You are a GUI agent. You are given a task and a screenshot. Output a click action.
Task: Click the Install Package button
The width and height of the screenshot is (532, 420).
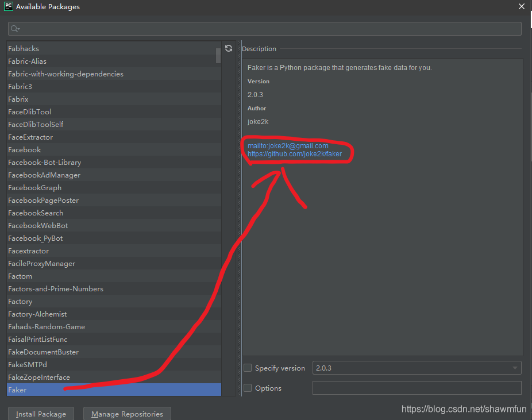pyautogui.click(x=41, y=414)
